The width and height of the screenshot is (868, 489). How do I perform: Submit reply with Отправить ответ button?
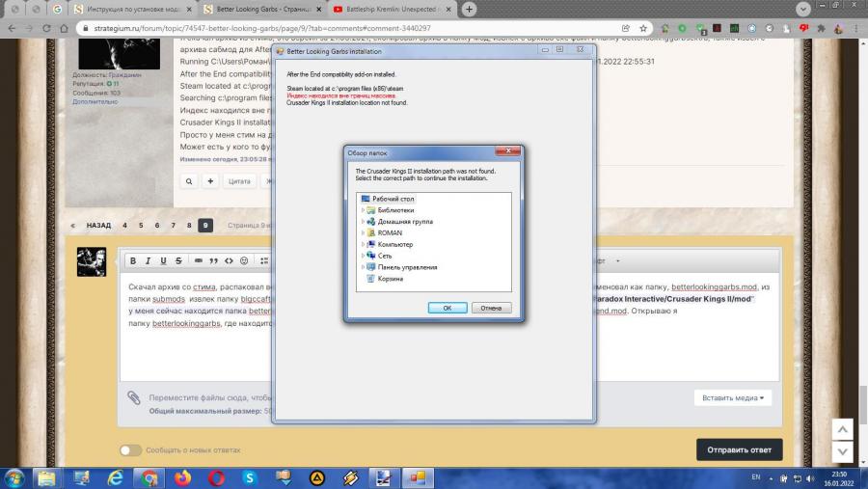739,449
